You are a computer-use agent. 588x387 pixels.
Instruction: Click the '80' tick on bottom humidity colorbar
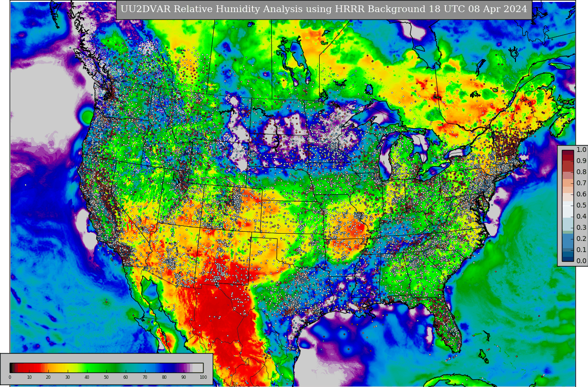click(x=164, y=377)
